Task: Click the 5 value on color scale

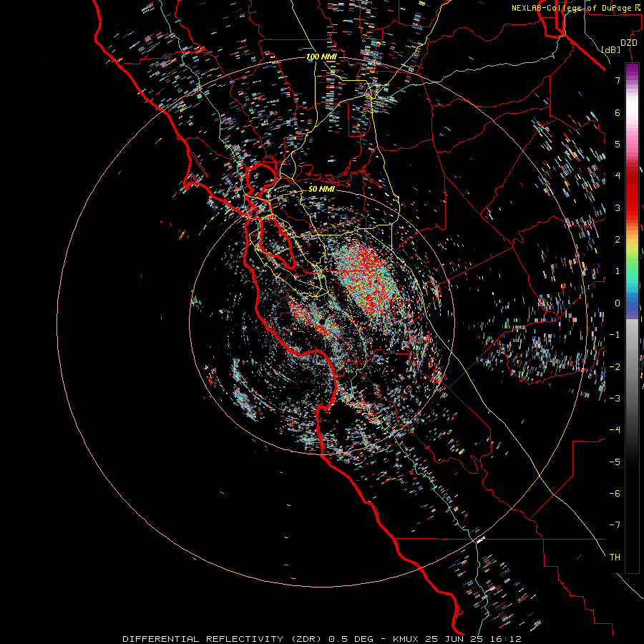Action: pyautogui.click(x=618, y=144)
